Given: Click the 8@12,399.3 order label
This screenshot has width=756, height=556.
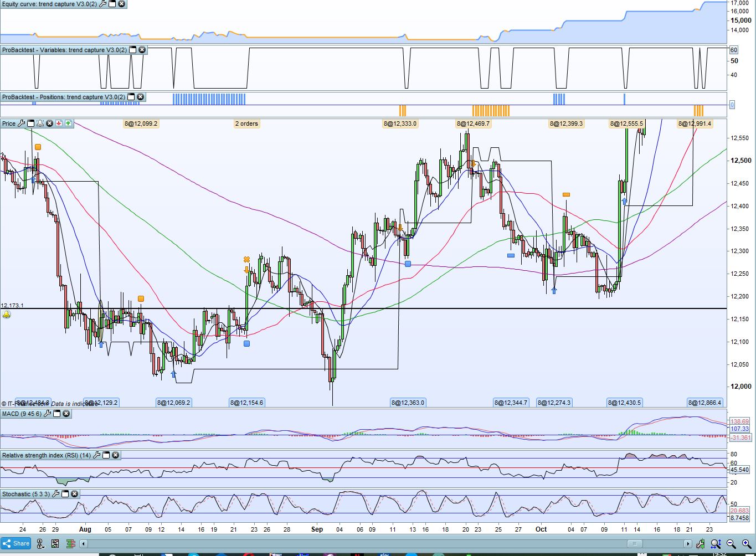Looking at the screenshot, I should 566,123.
